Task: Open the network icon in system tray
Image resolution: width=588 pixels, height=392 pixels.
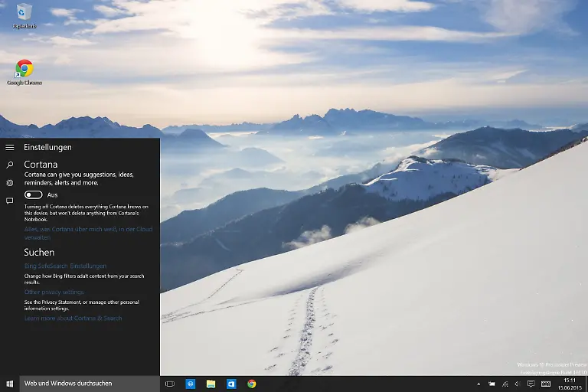Action: coord(505,384)
